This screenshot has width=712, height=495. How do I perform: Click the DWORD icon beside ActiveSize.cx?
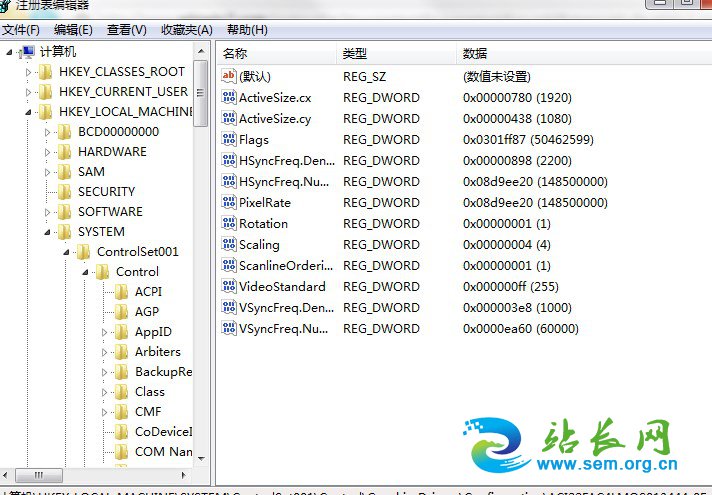coord(229,98)
